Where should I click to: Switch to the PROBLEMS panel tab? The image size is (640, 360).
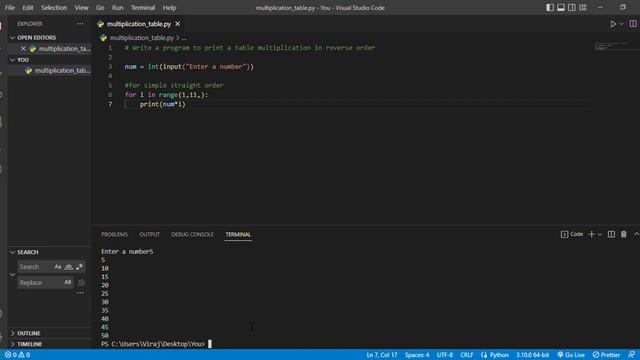tap(114, 234)
